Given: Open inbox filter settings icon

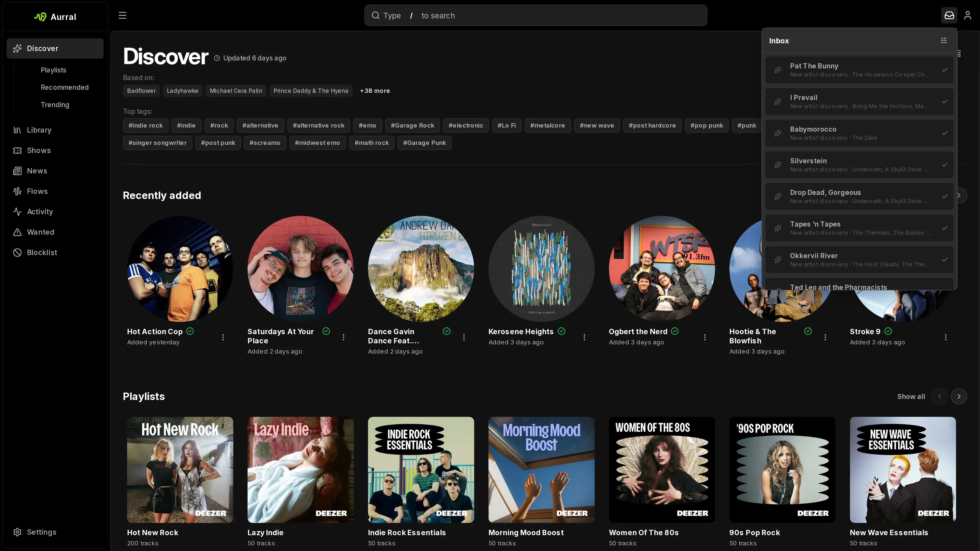Looking at the screenshot, I should click(x=944, y=40).
